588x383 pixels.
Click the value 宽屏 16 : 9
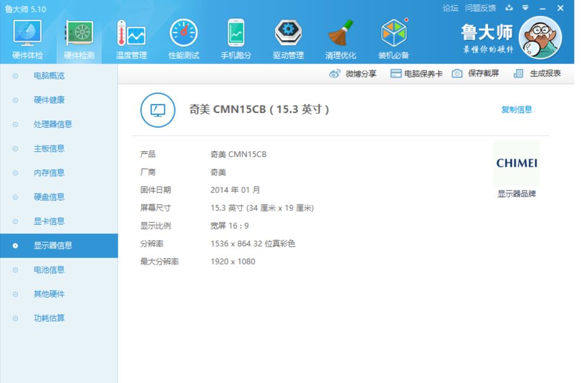click(x=229, y=226)
